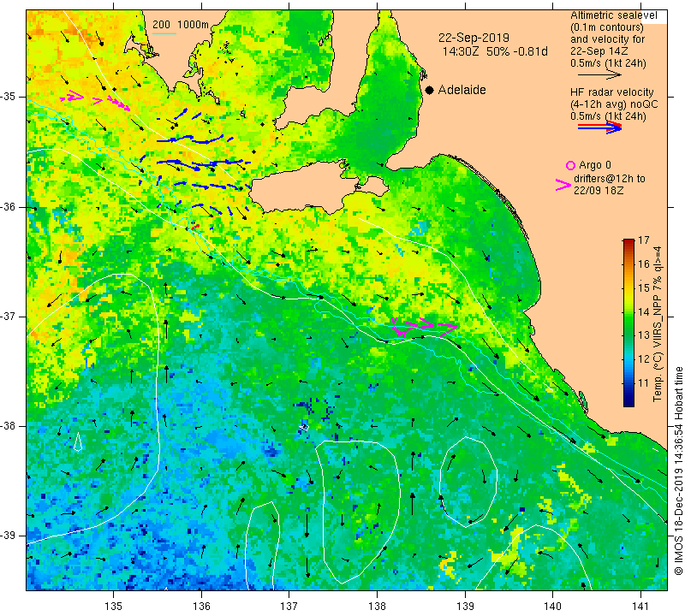Image resolution: width=685 pixels, height=616 pixels.
Task: Click the '200 1000m' depth contour label
Action: pos(181,25)
